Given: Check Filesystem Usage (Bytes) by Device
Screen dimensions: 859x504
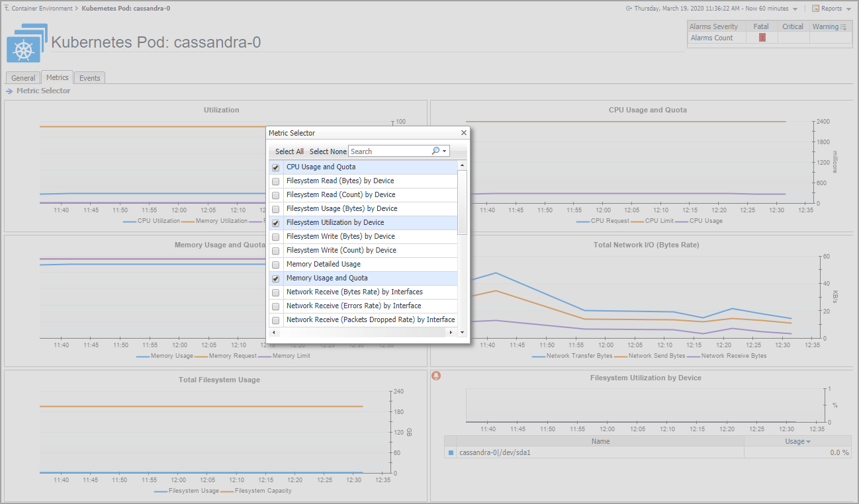Looking at the screenshot, I should 275,209.
